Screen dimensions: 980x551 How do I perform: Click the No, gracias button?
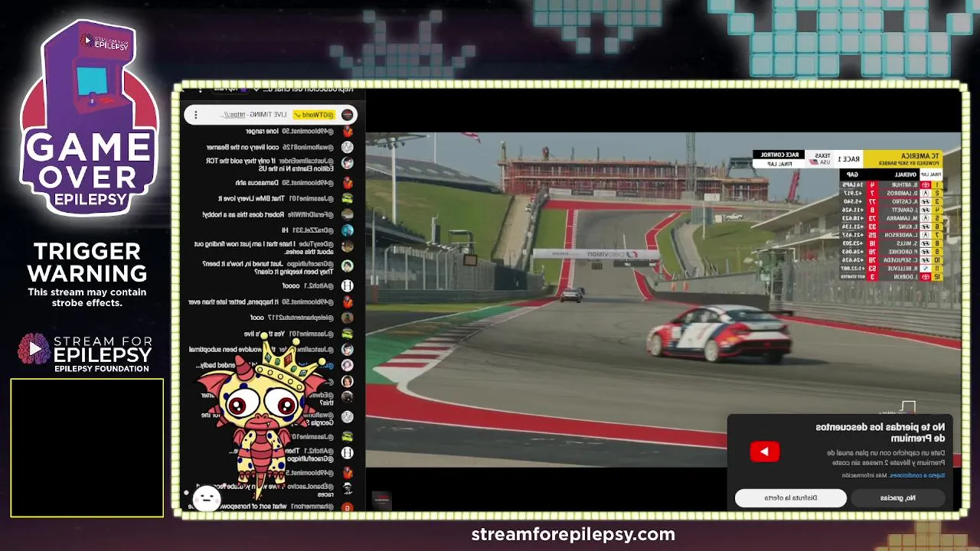[897, 498]
